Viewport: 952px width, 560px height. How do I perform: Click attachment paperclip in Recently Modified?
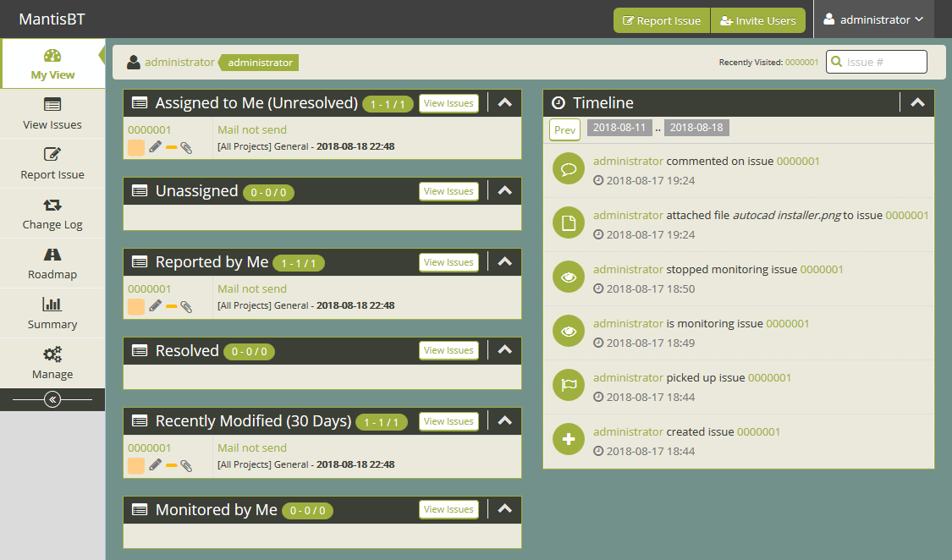[x=186, y=465]
